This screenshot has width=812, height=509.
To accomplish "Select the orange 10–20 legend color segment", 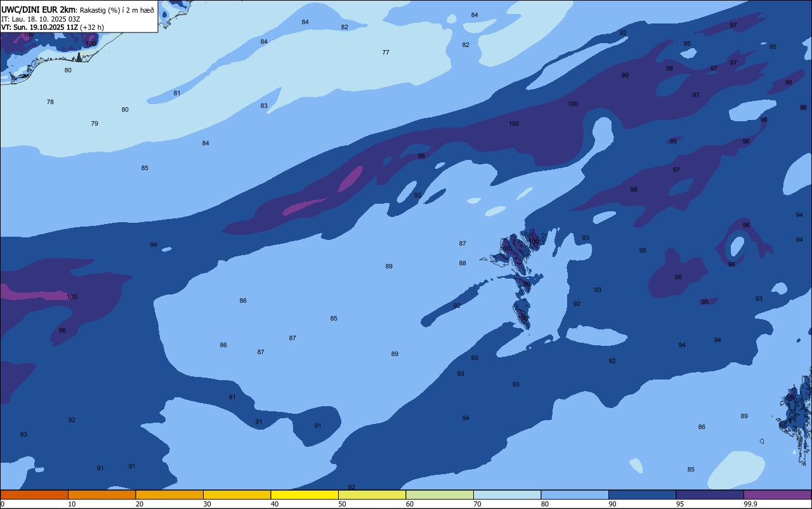I will (x=101, y=494).
